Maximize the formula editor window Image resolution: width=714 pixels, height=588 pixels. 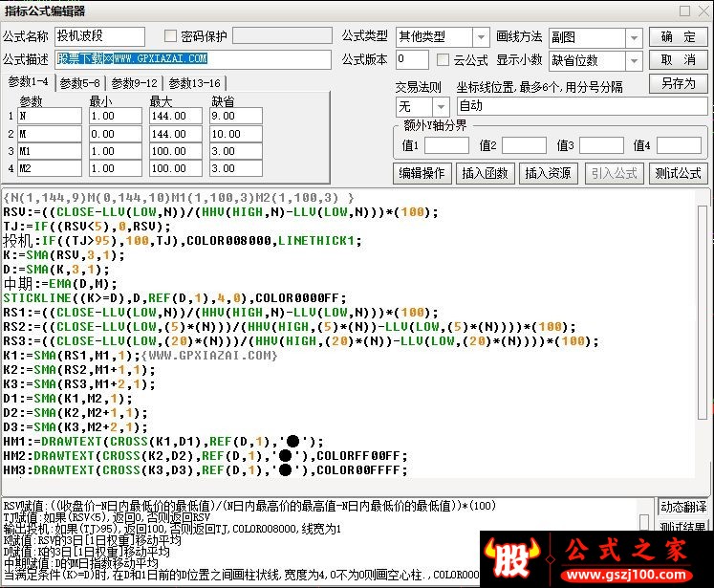coord(684,11)
